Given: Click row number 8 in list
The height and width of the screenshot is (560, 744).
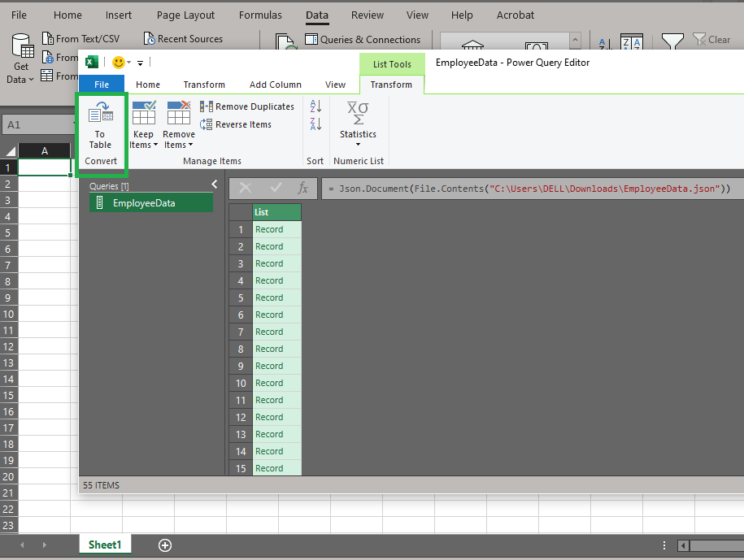Looking at the screenshot, I should [241, 349].
